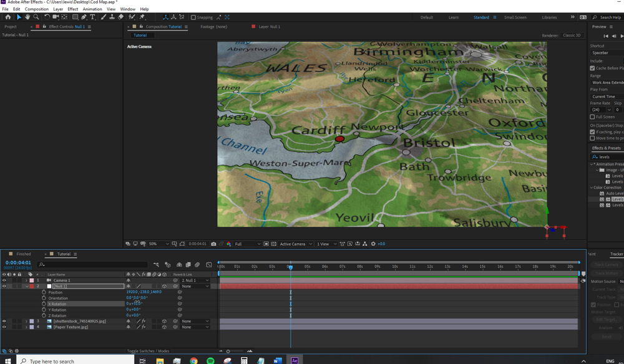
Task: Switch to the Project panel tab
Action: [x=11, y=27]
